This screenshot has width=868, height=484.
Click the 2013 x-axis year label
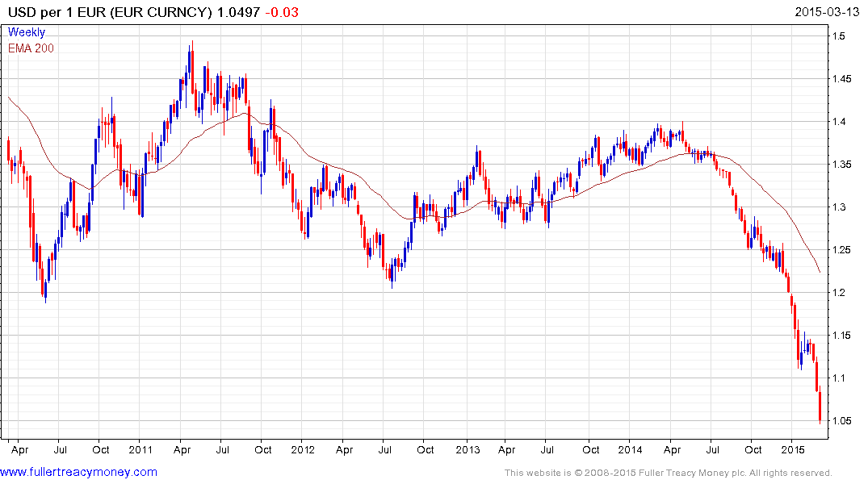[x=468, y=449]
